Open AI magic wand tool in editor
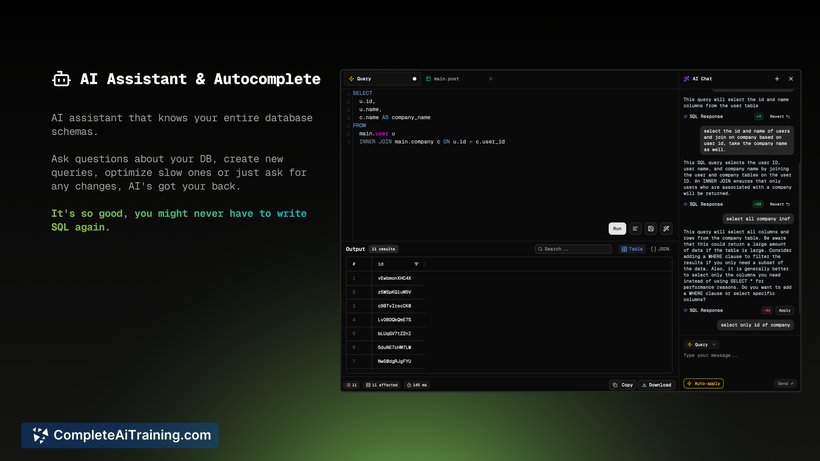Viewport: 820px width, 461px height. tap(666, 228)
